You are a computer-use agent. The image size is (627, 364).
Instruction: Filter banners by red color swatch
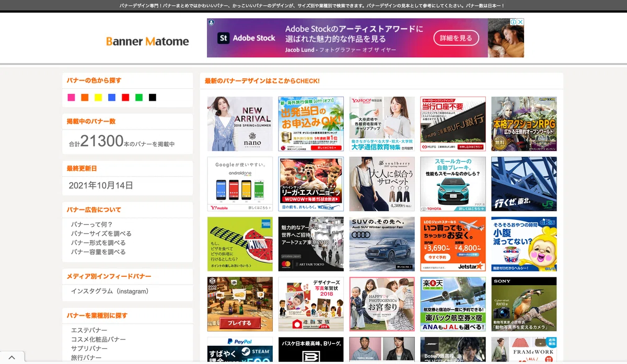point(125,98)
